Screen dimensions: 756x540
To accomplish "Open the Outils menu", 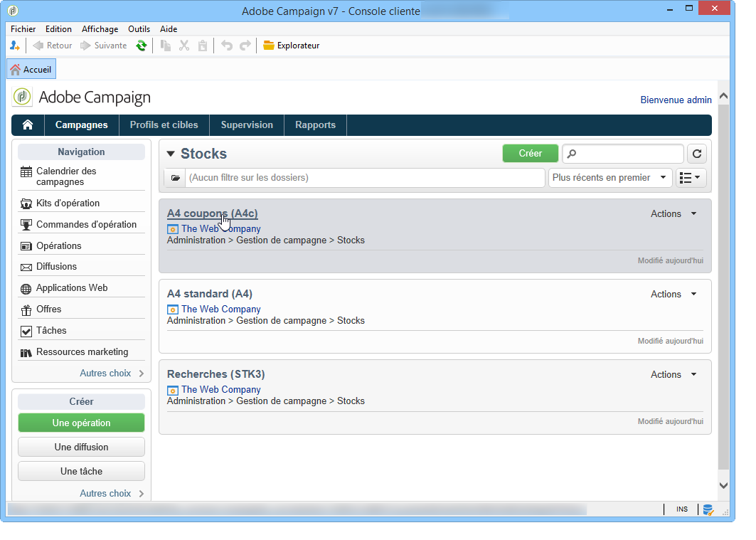I will (139, 29).
